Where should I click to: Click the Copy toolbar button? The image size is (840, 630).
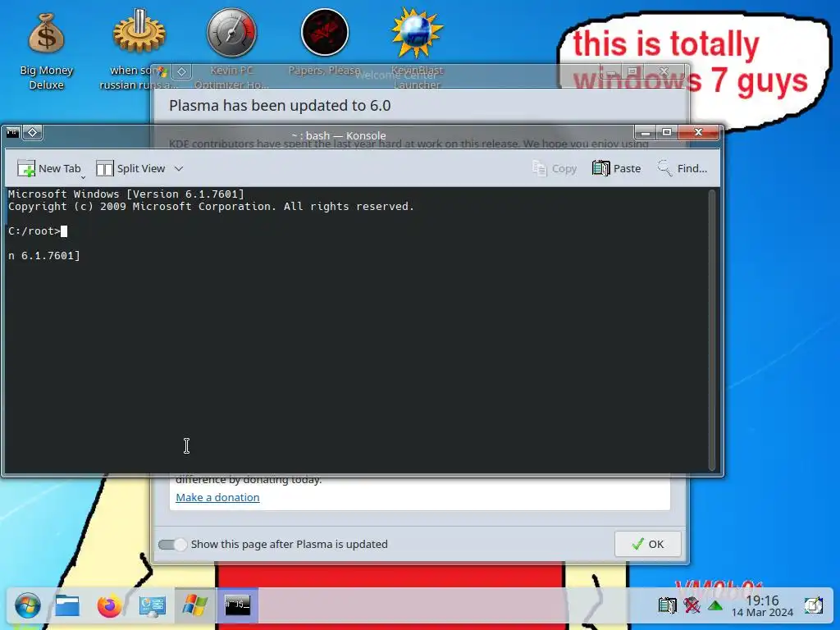point(555,168)
